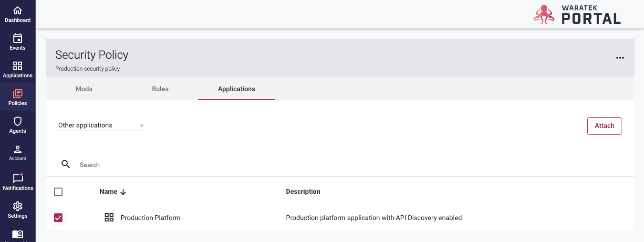Open the Applications grid in the sidebar

point(18,70)
